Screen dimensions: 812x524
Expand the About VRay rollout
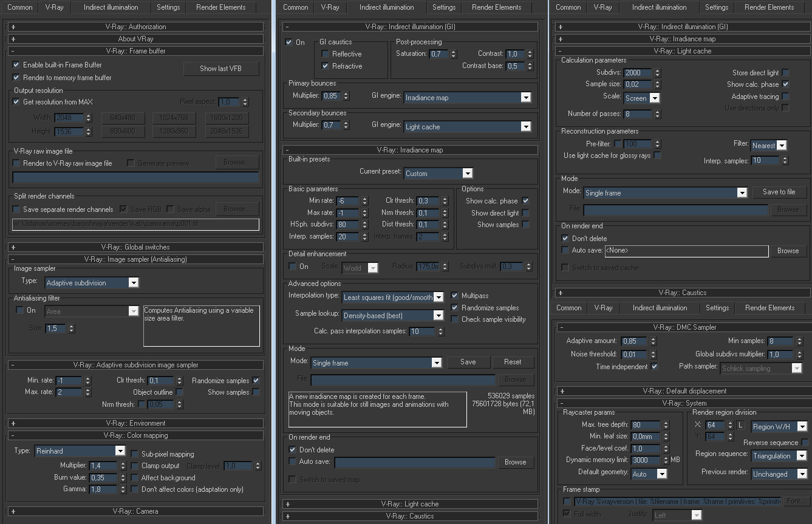point(135,39)
